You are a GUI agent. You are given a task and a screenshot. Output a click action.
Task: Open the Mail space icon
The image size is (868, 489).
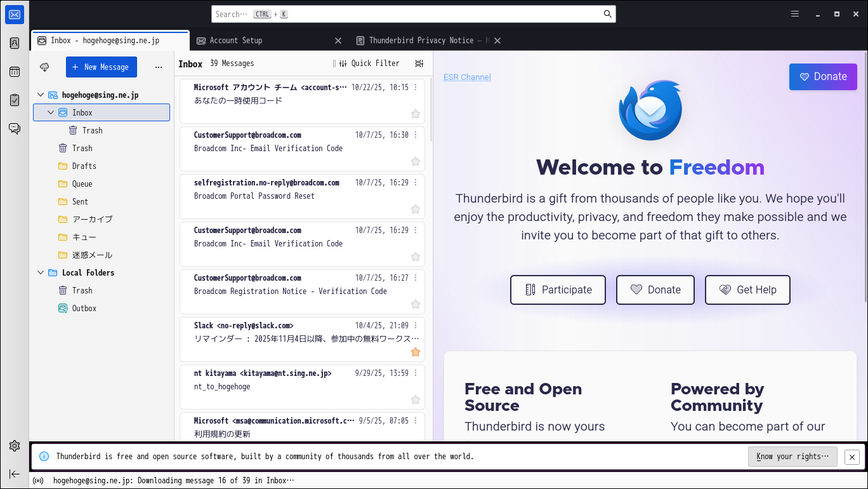coord(15,15)
